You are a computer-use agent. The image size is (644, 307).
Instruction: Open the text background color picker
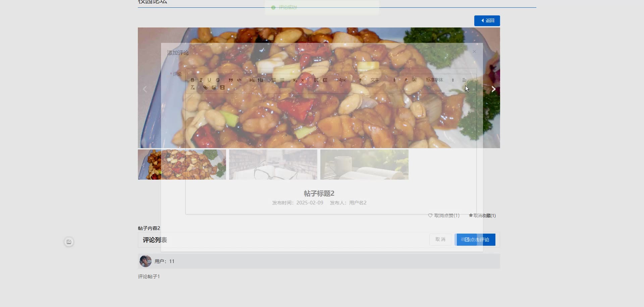414,80
